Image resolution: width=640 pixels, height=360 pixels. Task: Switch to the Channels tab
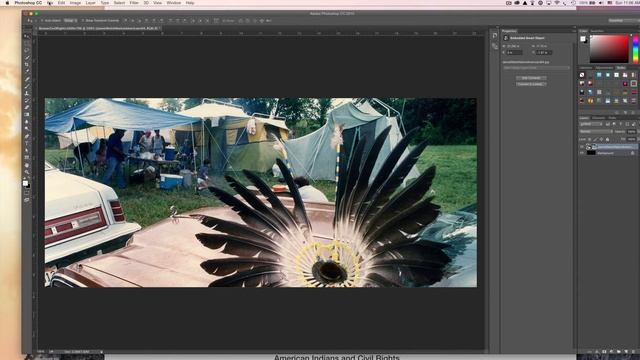tap(598, 118)
